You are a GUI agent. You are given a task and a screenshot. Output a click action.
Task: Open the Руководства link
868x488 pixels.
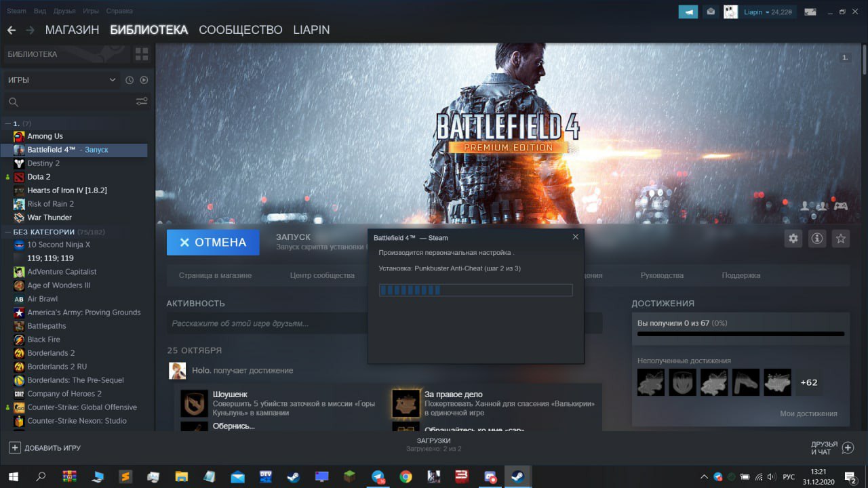click(x=662, y=275)
